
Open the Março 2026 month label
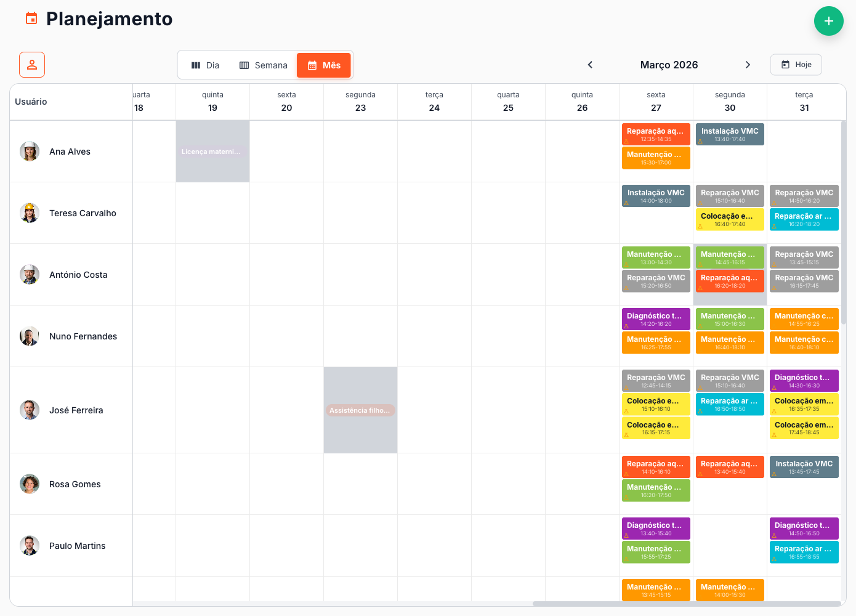(x=669, y=65)
